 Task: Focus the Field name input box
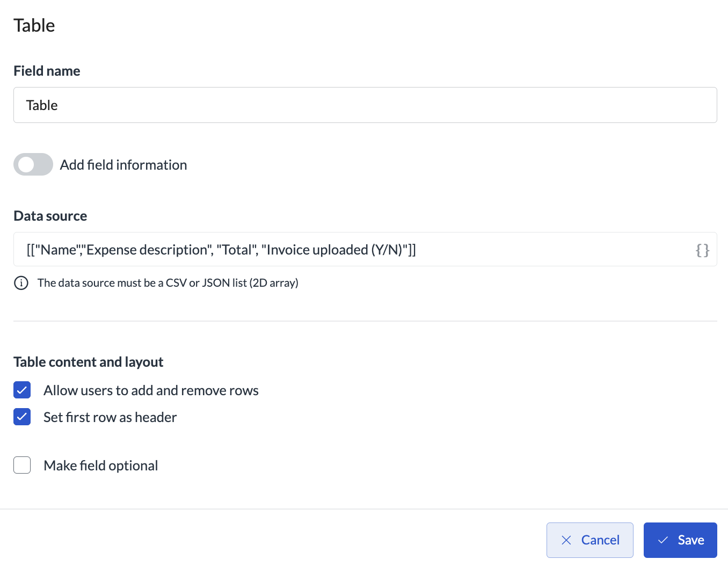click(365, 105)
